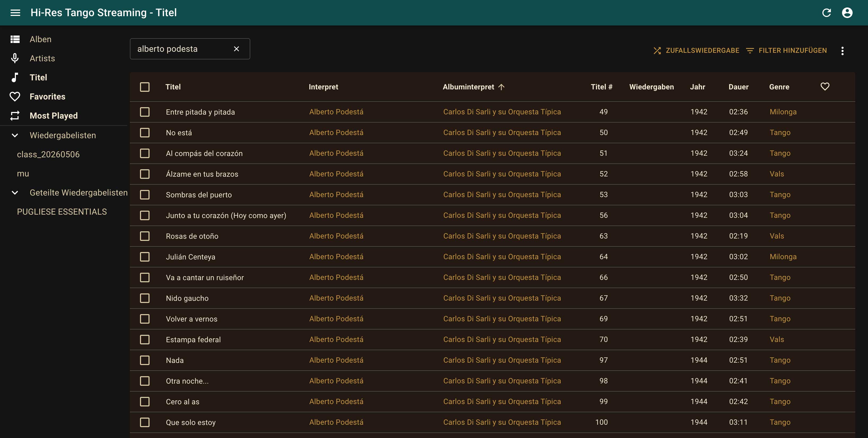Click the filter icon next to Filter hinzufügen
868x438 pixels.
[x=750, y=51]
